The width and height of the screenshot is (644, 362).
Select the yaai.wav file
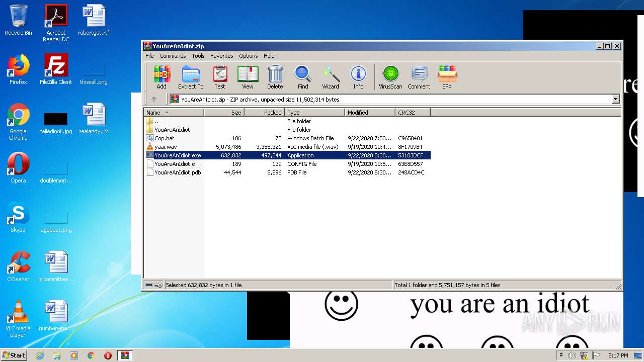coord(287,147)
